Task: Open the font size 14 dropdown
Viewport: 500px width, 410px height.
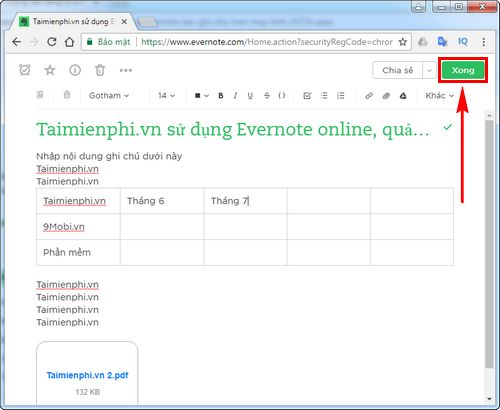Action: pos(166,96)
